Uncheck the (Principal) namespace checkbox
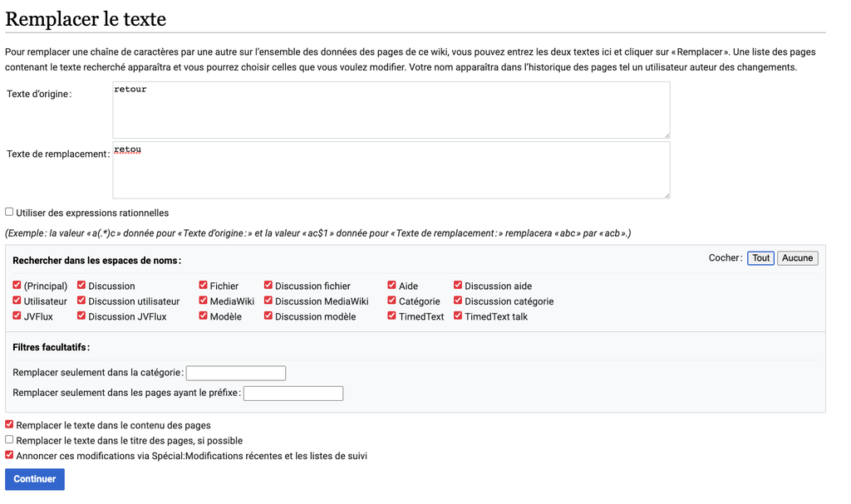851x504 pixels. 17,286
